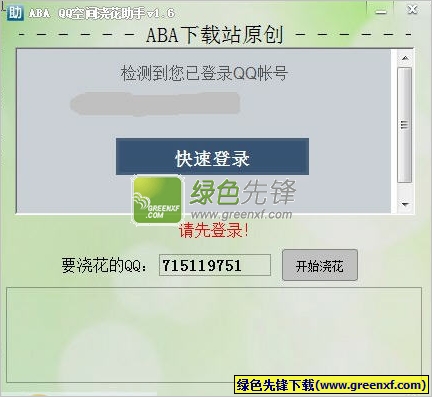Click the ABA下载站原创 heading
432x397 pixels.
(215, 35)
